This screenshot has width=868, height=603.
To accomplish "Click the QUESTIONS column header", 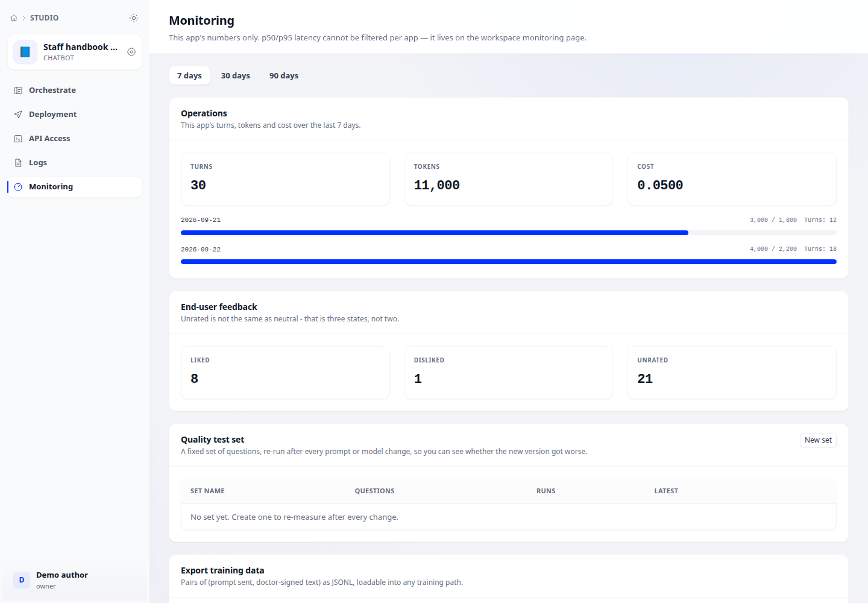I will point(374,491).
